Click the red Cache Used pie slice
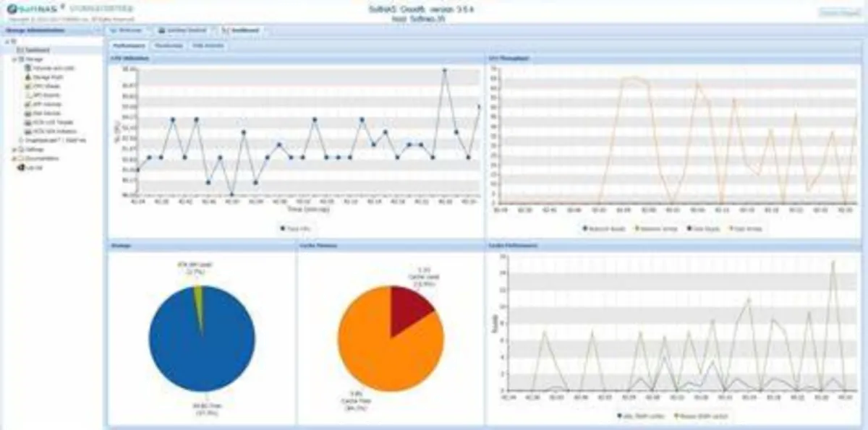The height and width of the screenshot is (430, 868). (409, 307)
